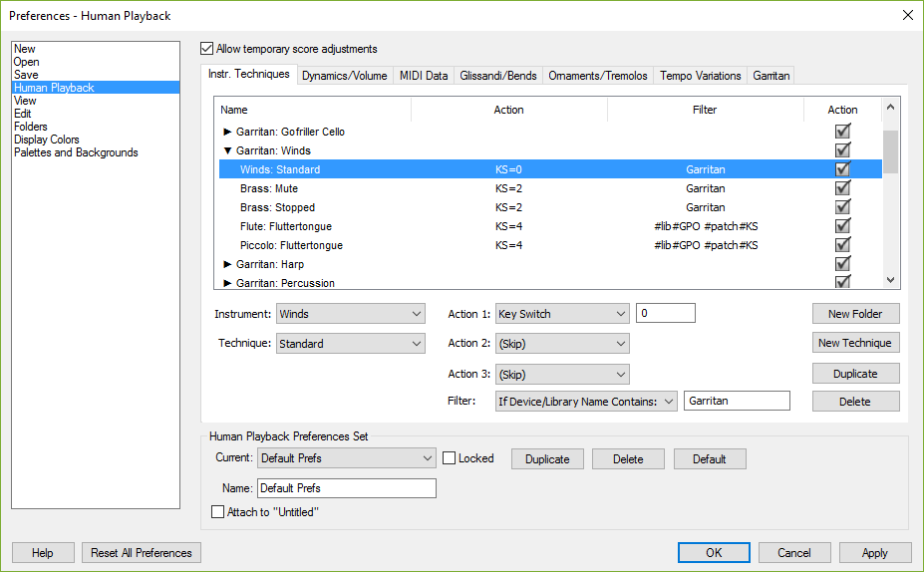The image size is (924, 572).
Task: Open the Action 2 dropdown
Action: pos(562,343)
